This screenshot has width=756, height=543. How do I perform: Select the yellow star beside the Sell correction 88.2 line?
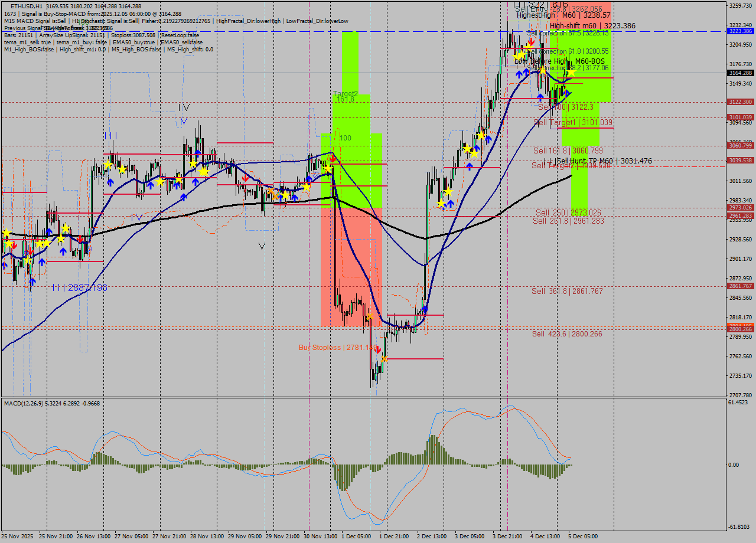coord(571,73)
